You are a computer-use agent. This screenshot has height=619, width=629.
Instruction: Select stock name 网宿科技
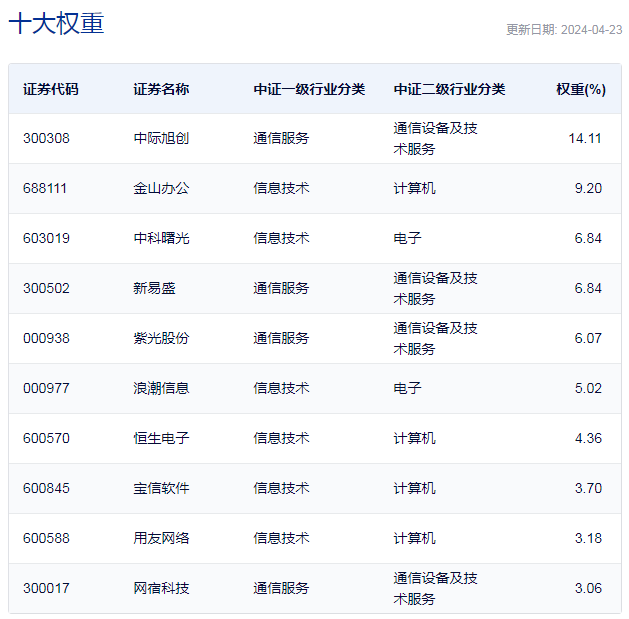[161, 588]
